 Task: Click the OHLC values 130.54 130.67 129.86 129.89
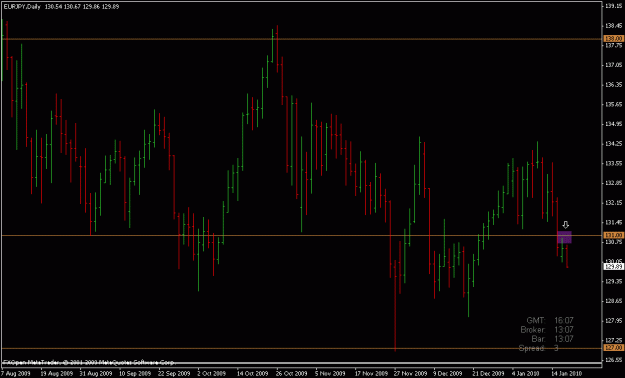[x=82, y=6]
